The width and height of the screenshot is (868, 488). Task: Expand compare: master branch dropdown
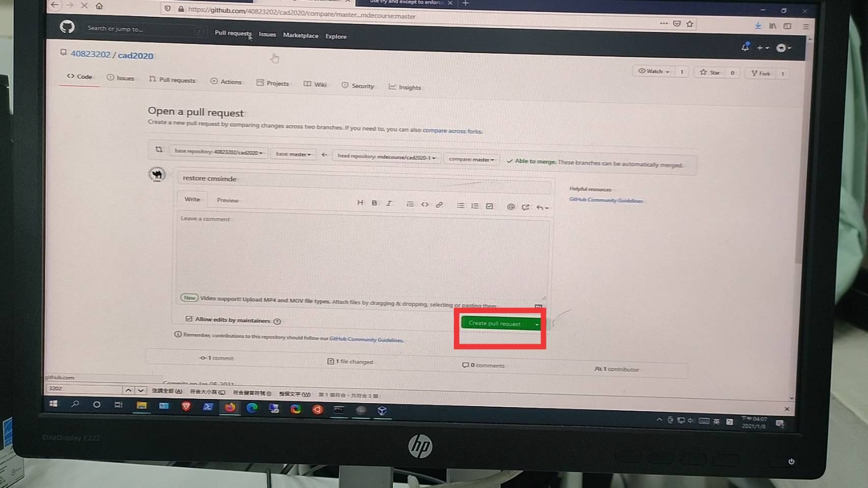471,159
